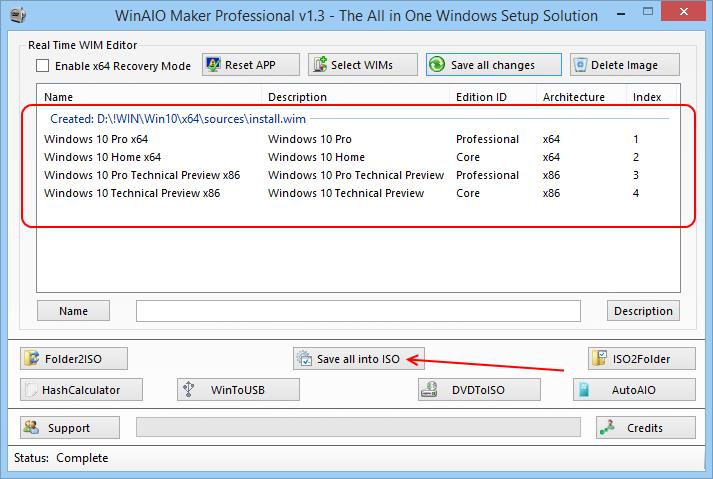This screenshot has height=479, width=713.
Task: Click the AutoAIO button label
Action: pos(633,390)
